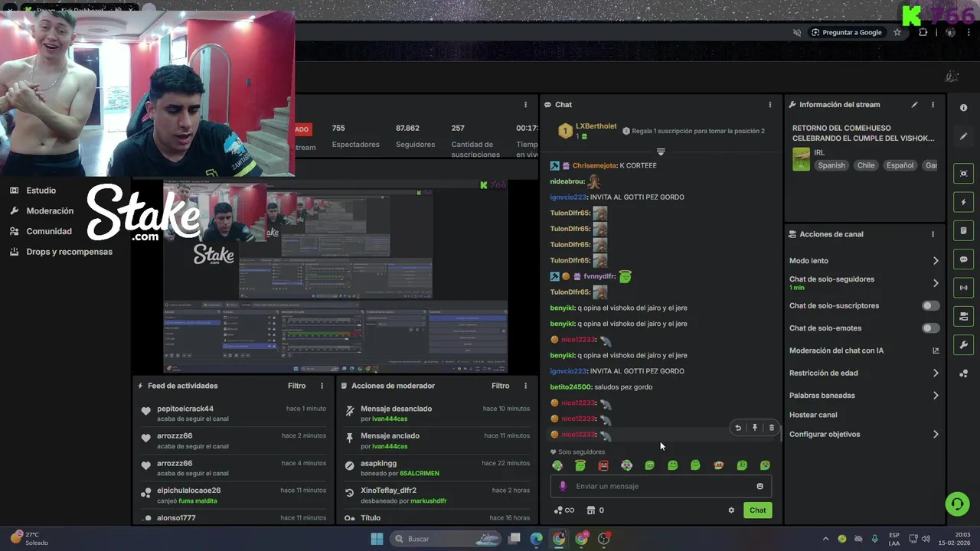Click username pepitoelcrack44 in activity feed
The height and width of the screenshot is (551, 980).
(x=185, y=409)
